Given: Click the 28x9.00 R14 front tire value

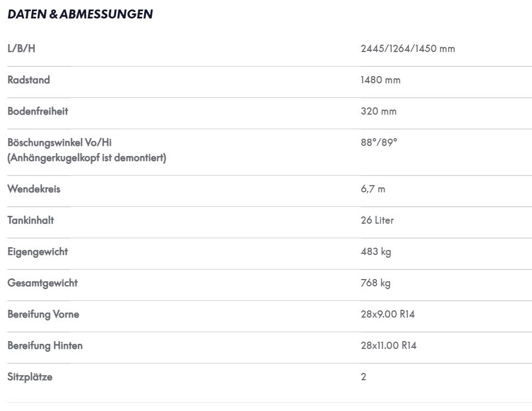Looking at the screenshot, I should pyautogui.click(x=388, y=314).
